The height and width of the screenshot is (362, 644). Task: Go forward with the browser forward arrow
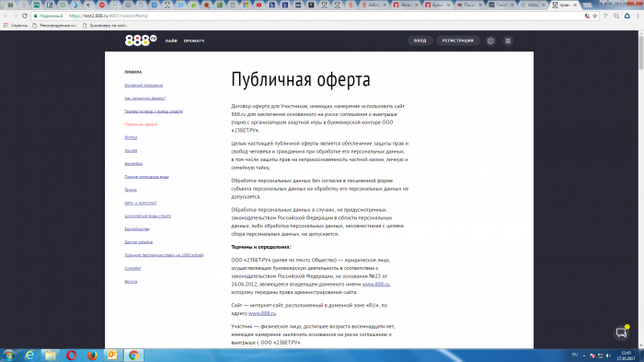pyautogui.click(x=16, y=16)
